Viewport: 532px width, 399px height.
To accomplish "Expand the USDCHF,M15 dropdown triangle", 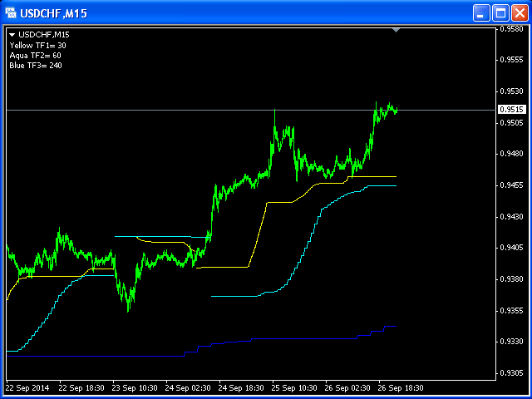I will (x=12, y=35).
